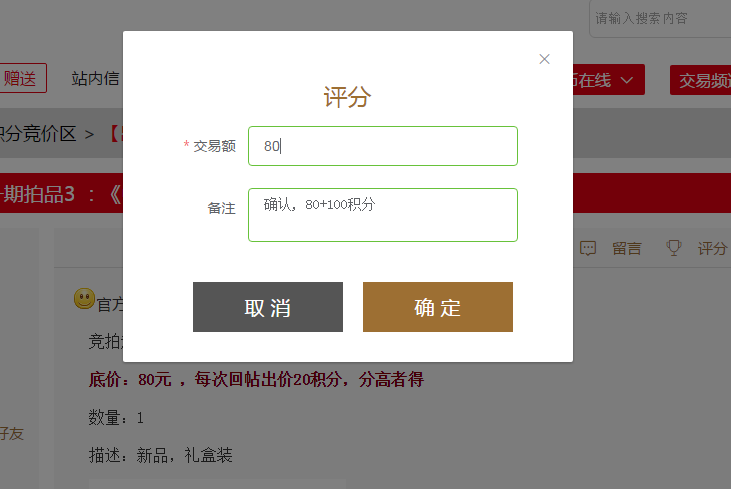Viewport: 731px width, 489px height.
Task: Click the 评分 trophy icon
Action: click(674, 248)
